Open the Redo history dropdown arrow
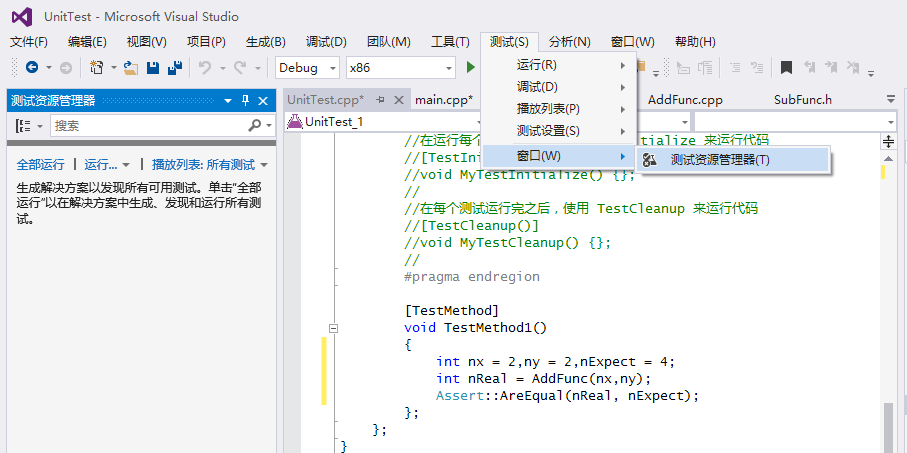This screenshot has height=453, width=907. coord(257,68)
